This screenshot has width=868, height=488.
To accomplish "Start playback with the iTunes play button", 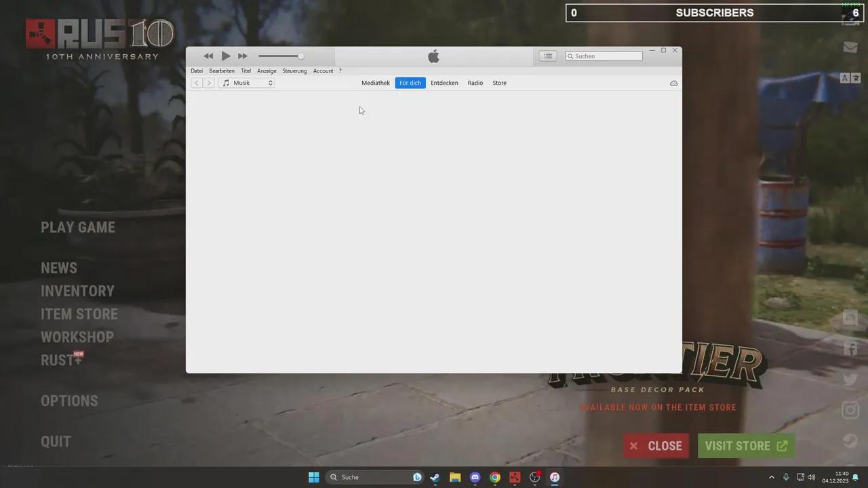I will point(226,56).
